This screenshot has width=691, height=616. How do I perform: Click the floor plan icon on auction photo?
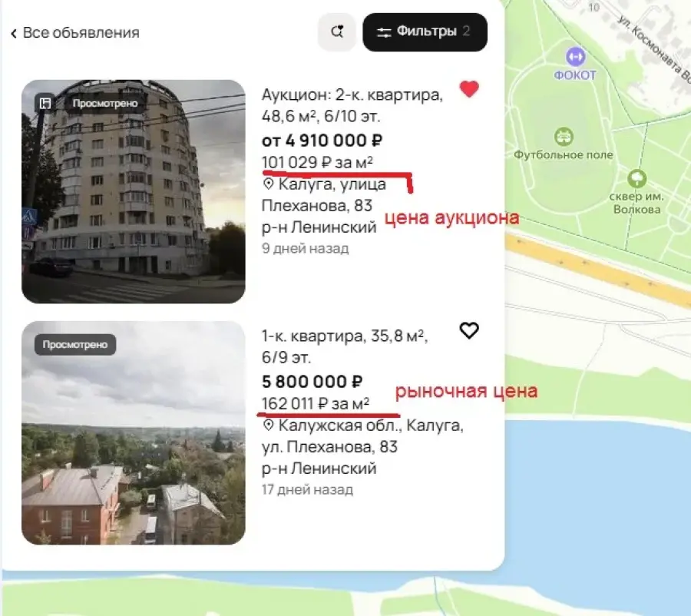pyautogui.click(x=45, y=103)
